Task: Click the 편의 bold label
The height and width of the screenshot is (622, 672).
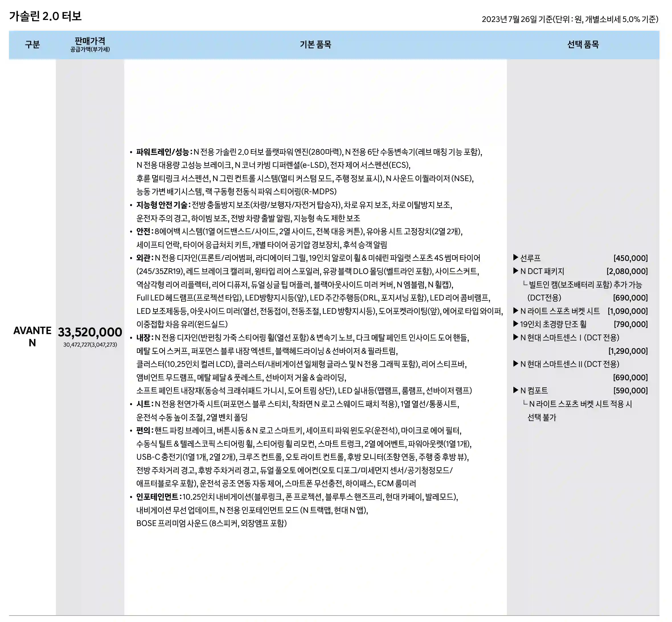Action: 145,431
